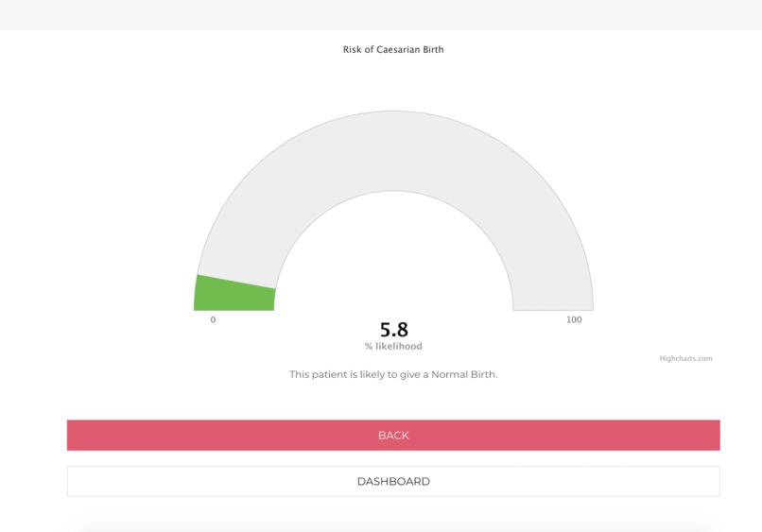762x532 pixels.
Task: Click the gauge minimum label 0
Action: click(213, 319)
